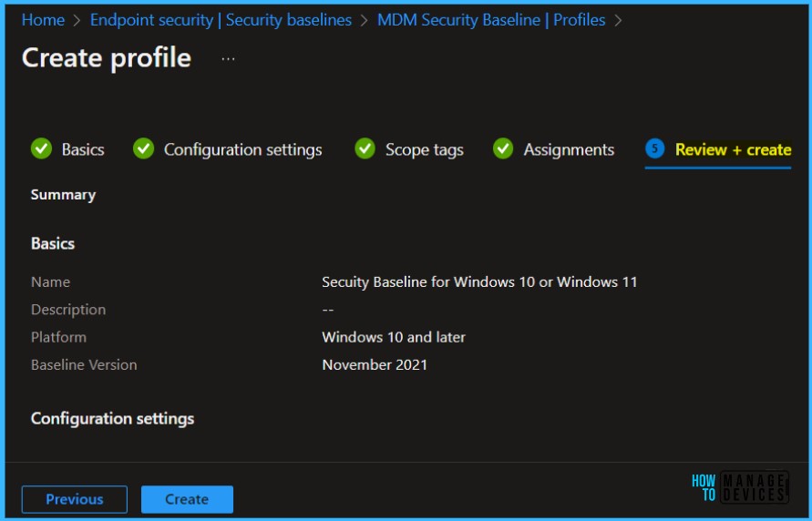Click the Create button
This screenshot has height=521, width=812.
coord(187,499)
